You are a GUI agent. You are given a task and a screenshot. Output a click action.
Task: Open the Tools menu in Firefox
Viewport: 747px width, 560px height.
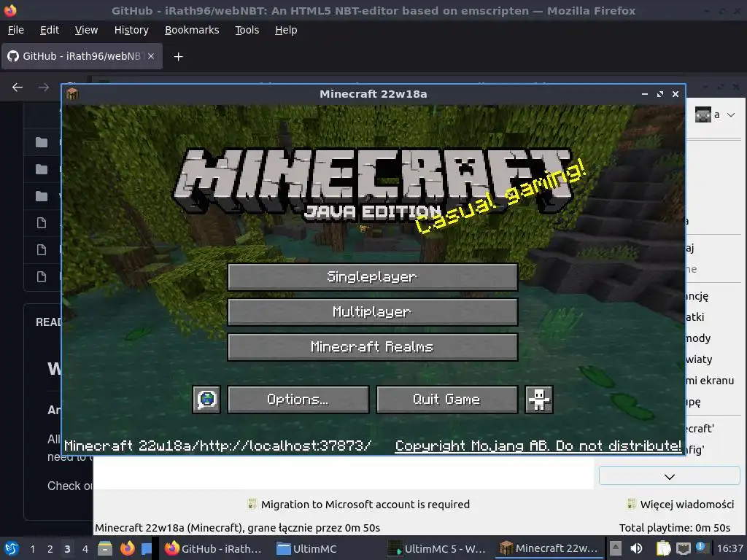tap(247, 30)
